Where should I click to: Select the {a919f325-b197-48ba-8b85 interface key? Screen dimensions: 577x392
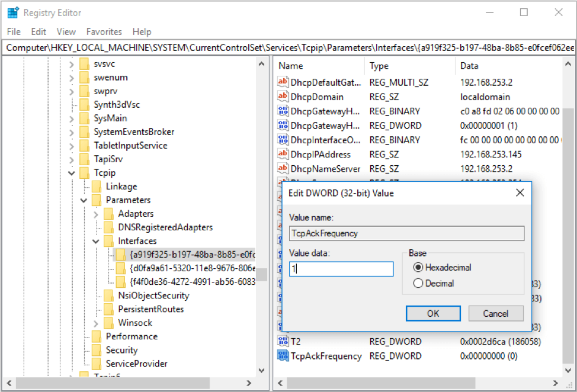click(192, 255)
